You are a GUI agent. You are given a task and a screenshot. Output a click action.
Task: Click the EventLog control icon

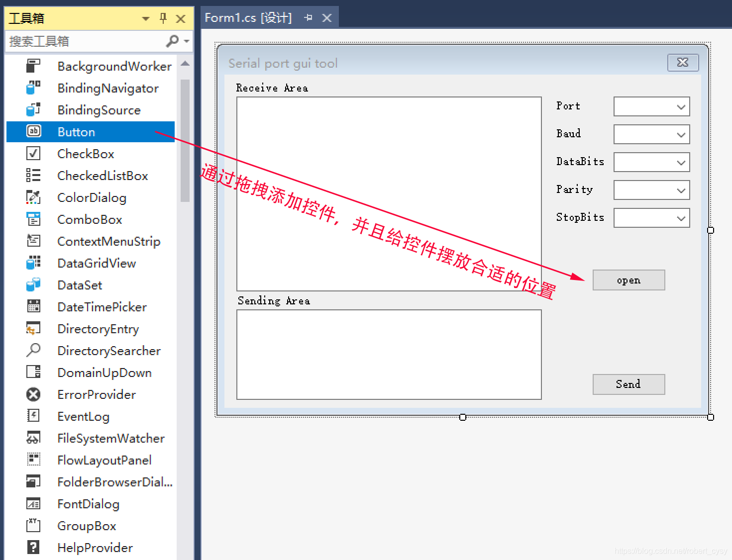point(33,416)
